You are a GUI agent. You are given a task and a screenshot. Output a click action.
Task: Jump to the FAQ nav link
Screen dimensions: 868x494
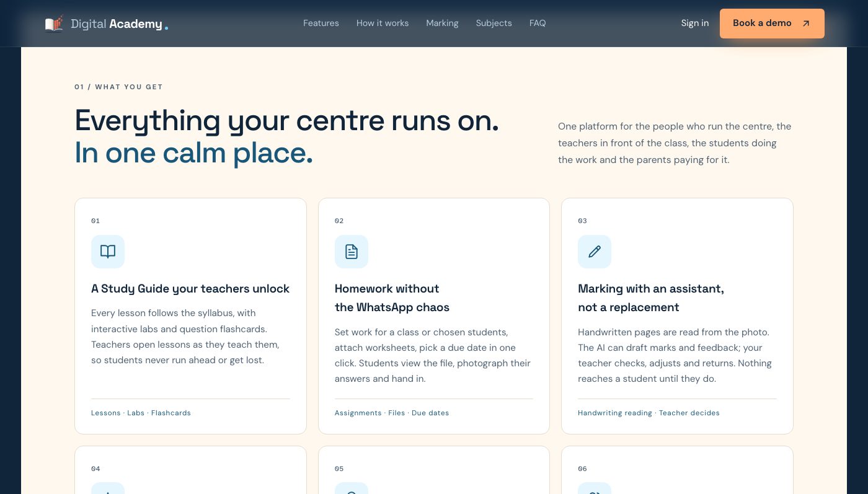coord(538,23)
